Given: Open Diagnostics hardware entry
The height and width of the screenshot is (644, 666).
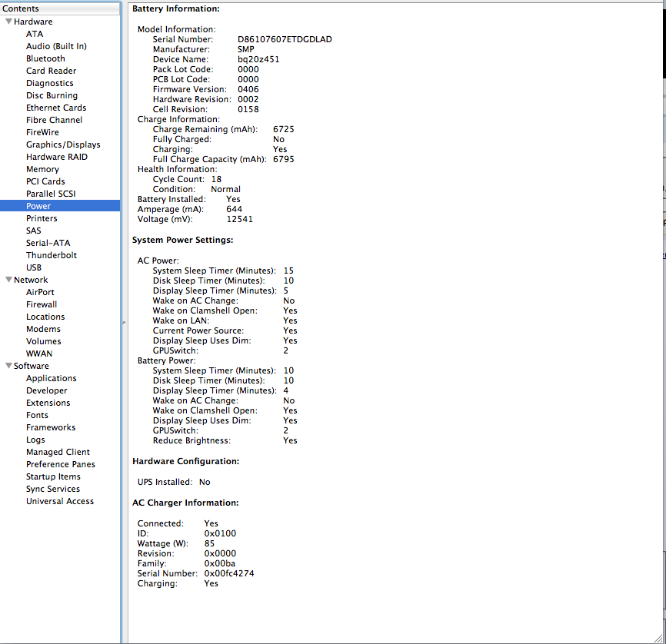Looking at the screenshot, I should 50,83.
